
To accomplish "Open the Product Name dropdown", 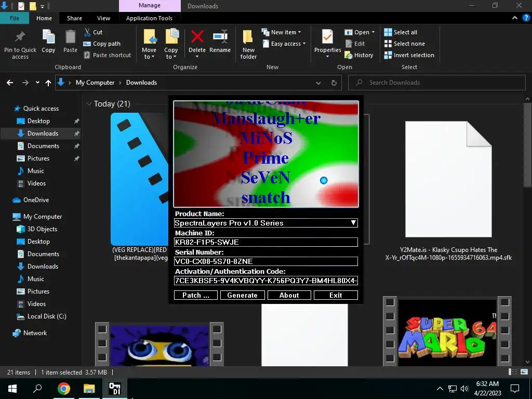I will click(x=353, y=223).
